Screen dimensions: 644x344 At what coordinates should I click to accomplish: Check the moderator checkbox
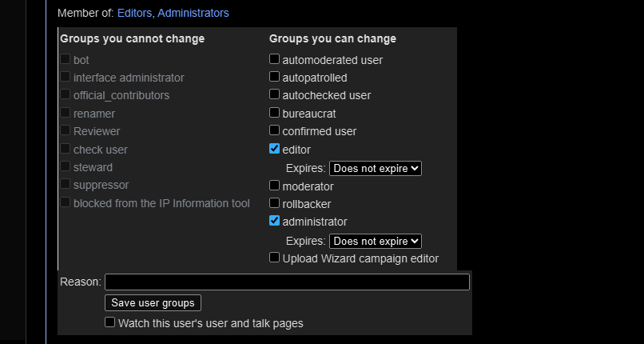tap(275, 186)
